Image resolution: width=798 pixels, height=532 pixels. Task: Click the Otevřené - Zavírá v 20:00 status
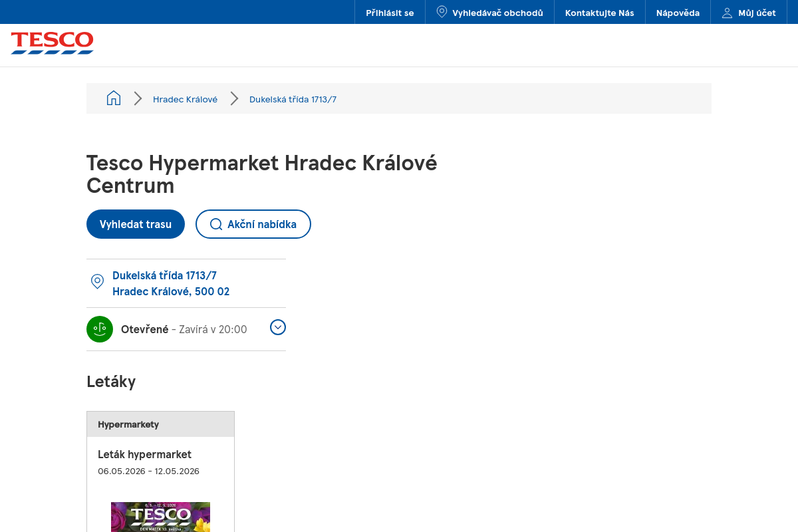(x=184, y=329)
